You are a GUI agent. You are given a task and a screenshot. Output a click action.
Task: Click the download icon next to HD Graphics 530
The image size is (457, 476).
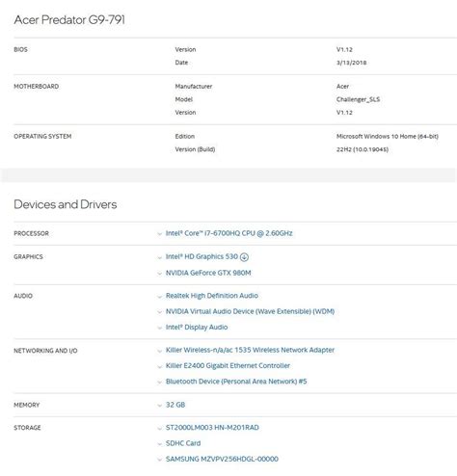tap(244, 257)
